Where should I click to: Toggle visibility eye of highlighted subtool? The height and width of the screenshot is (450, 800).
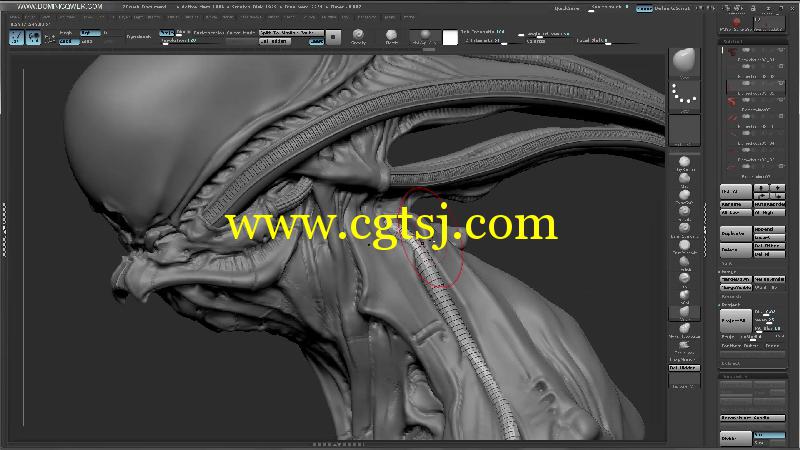780,83
